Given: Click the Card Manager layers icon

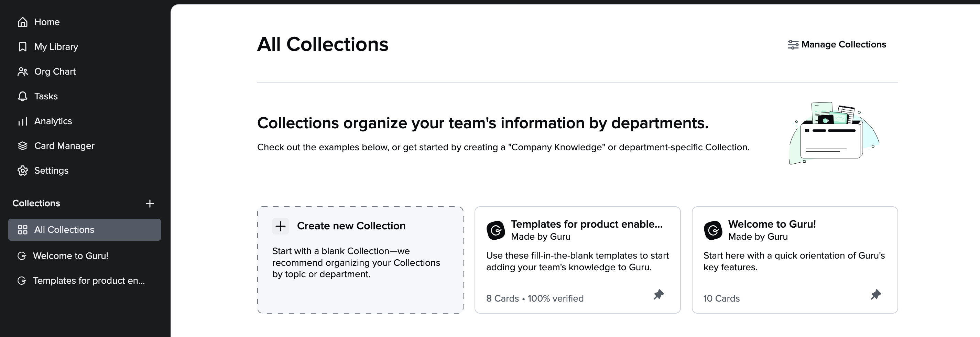Looking at the screenshot, I should [x=22, y=146].
